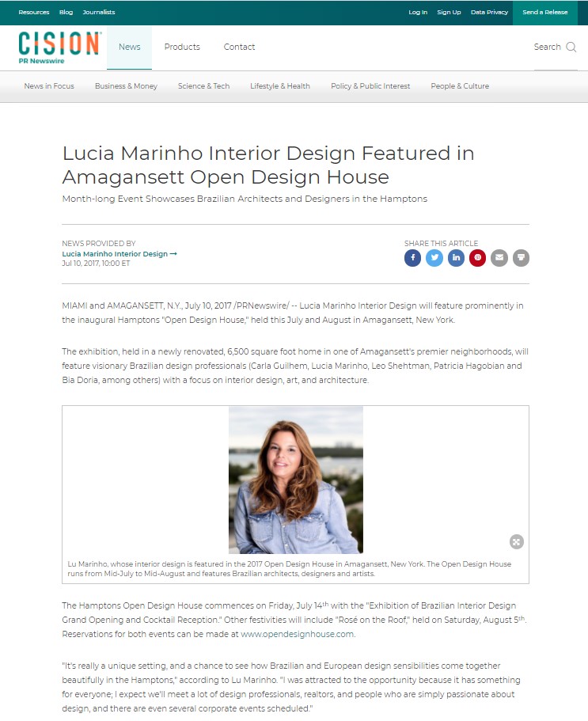Select People & Culture category
The image size is (588, 721).
[x=460, y=86]
